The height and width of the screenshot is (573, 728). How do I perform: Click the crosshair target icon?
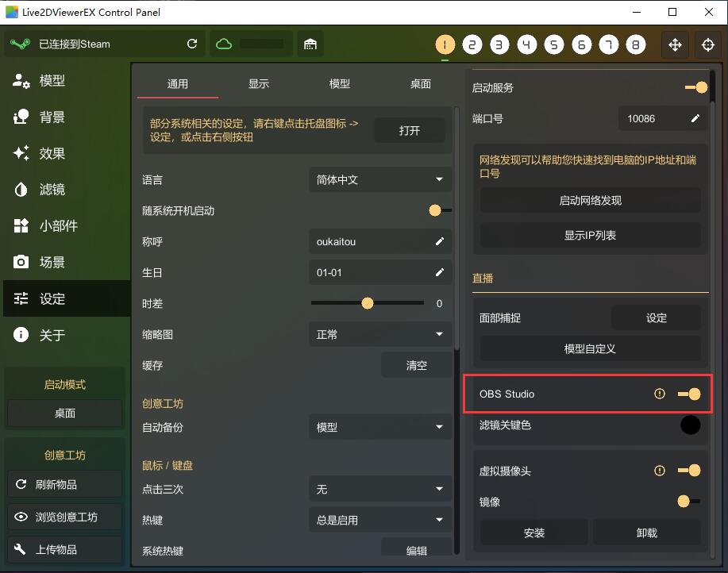[x=708, y=44]
